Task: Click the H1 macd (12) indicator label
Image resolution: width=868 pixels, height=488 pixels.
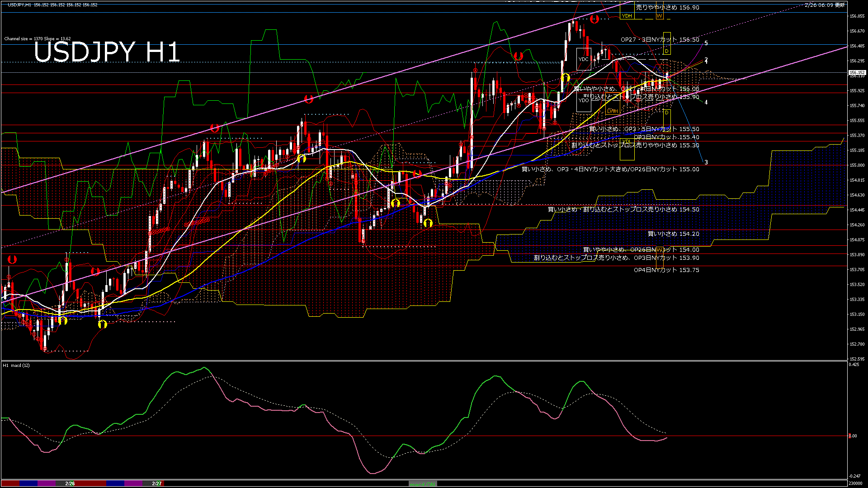Action: pyautogui.click(x=16, y=365)
